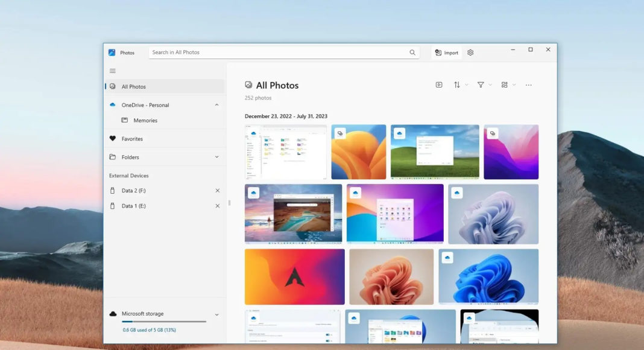Click the cloud badge on the Bliss hill thumbnail
644x350 pixels.
(x=400, y=133)
